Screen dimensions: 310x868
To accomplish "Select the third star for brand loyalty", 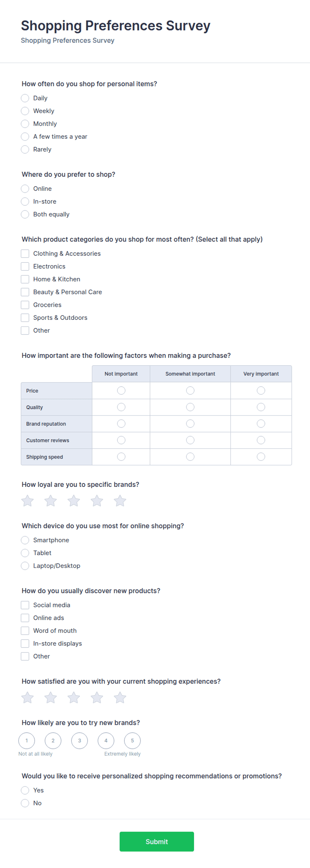I will click(73, 501).
